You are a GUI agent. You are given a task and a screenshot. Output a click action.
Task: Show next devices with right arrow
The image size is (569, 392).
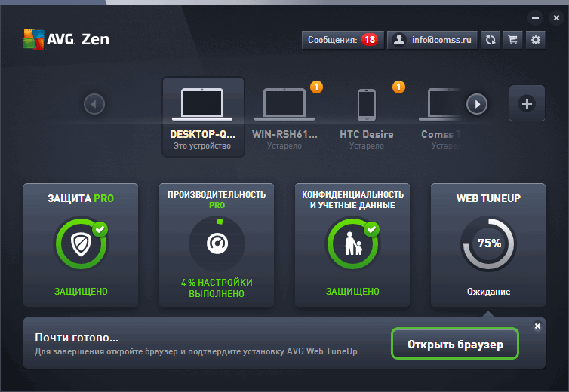coord(477,104)
